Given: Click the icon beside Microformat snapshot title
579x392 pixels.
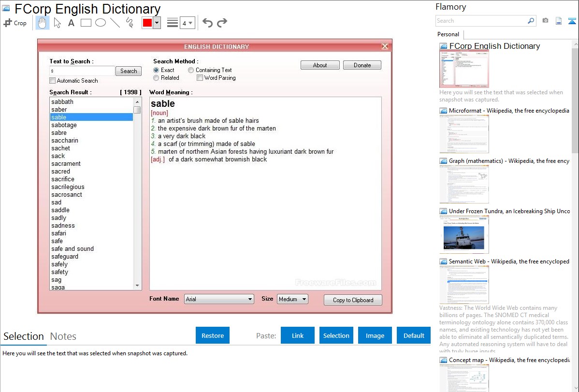Looking at the screenshot, I should coord(443,111).
